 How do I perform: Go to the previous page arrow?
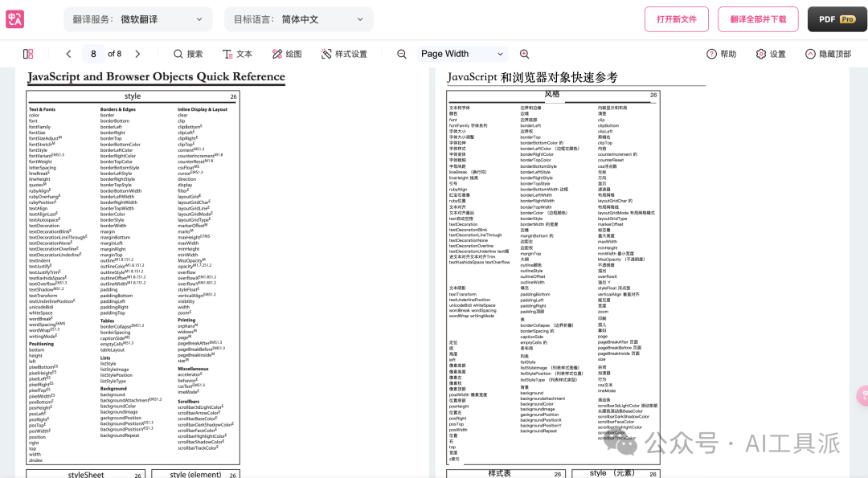pyautogui.click(x=68, y=54)
